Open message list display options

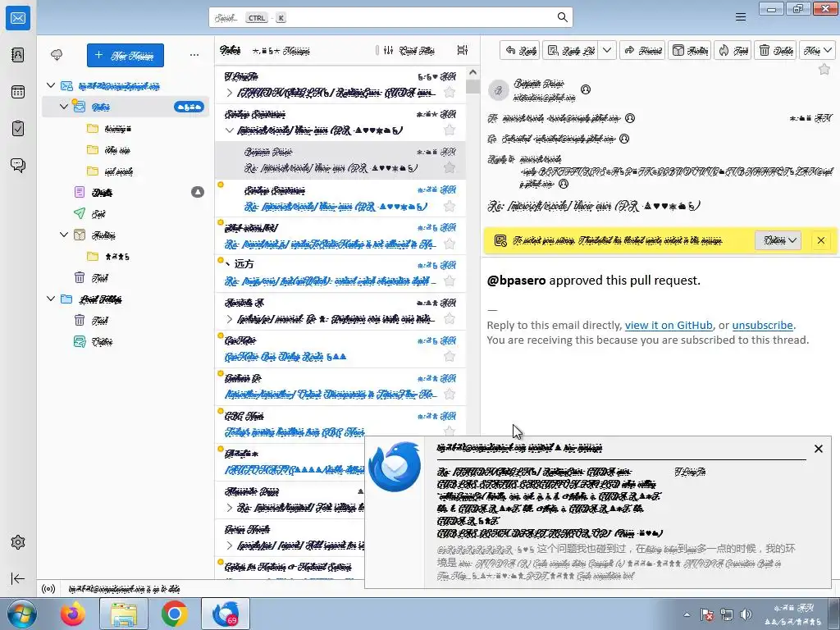pyautogui.click(x=463, y=50)
